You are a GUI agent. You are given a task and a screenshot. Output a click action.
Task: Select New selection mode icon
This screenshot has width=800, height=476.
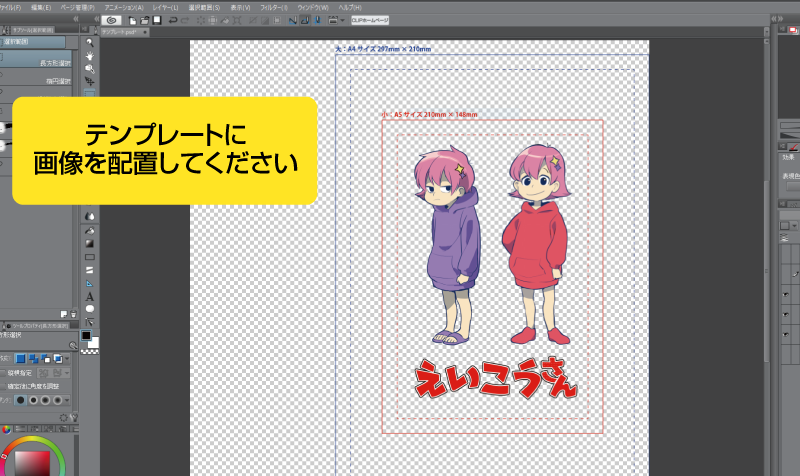[21, 359]
